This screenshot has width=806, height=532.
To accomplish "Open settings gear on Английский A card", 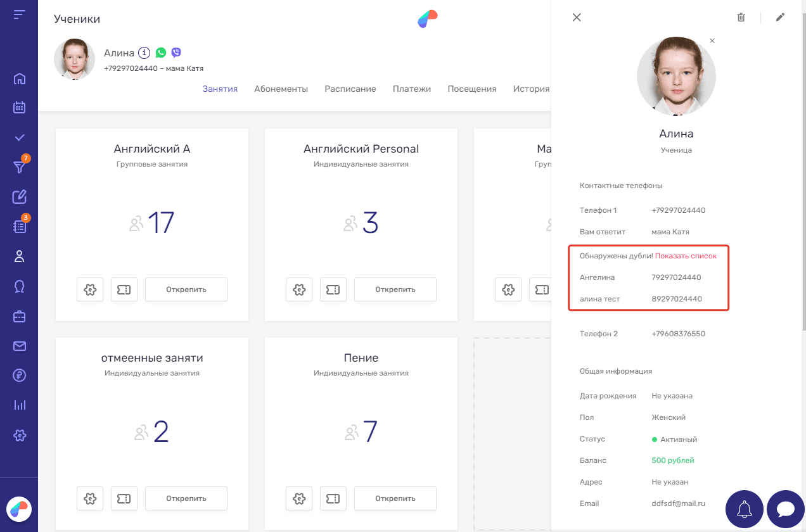I will [90, 289].
